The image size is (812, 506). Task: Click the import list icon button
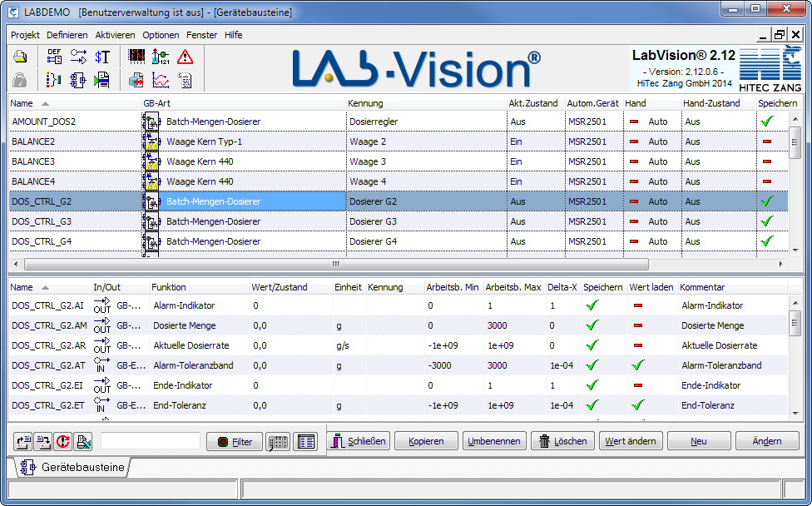tap(43, 441)
